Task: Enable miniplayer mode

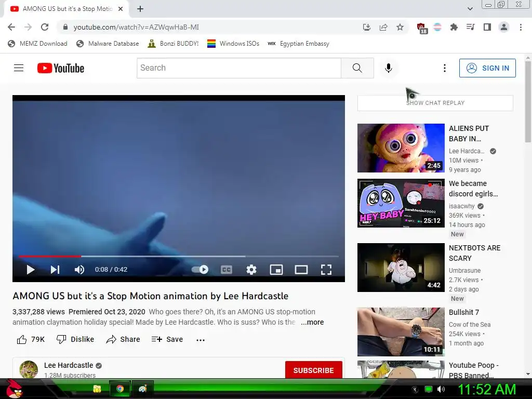Action: pos(276,270)
